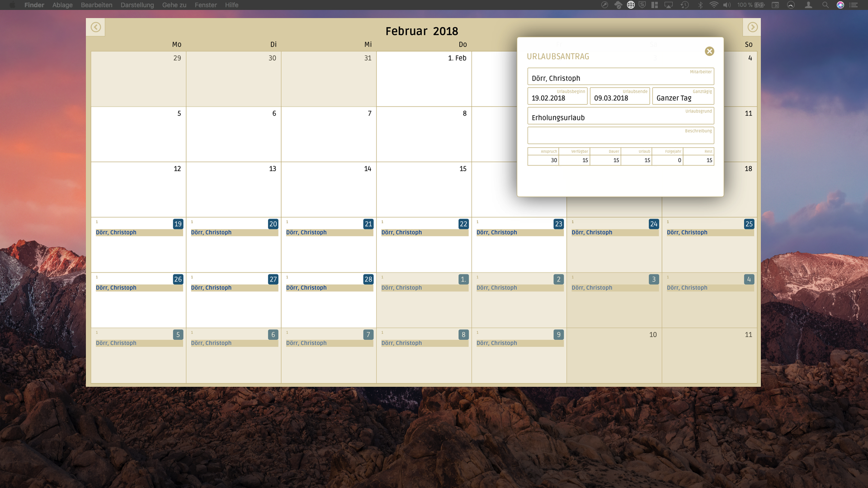Open the Gehe zu menu

(174, 5)
